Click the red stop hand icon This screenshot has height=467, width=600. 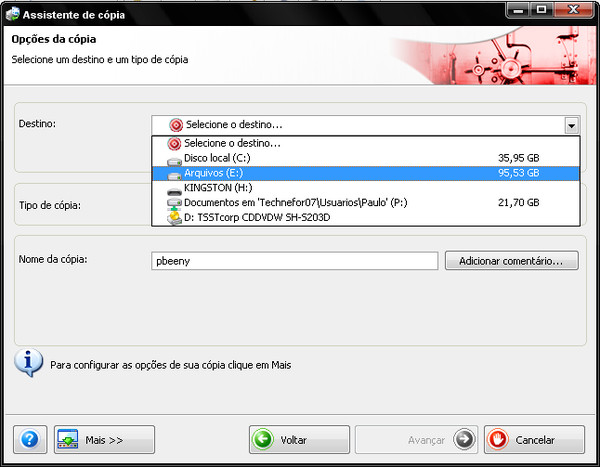pyautogui.click(x=498, y=439)
